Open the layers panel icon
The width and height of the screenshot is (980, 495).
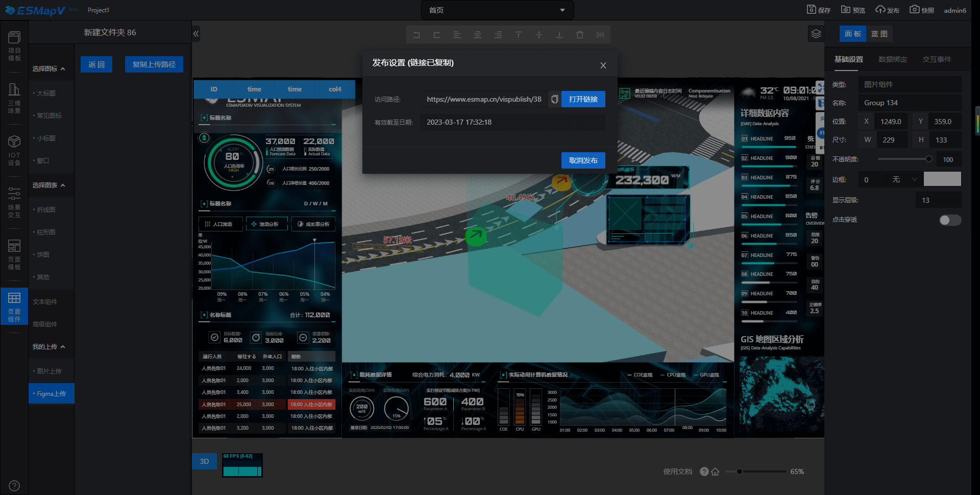coord(816,34)
